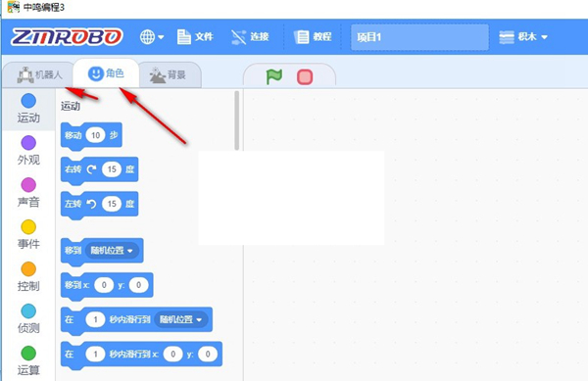Click the steps value 10 field
Screen dimensions: 588x381
(96, 135)
